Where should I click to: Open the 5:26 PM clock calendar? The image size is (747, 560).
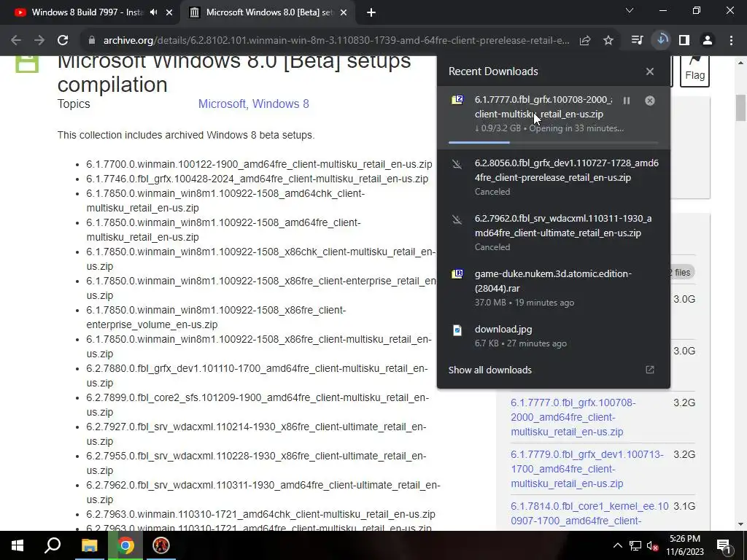[685, 545]
